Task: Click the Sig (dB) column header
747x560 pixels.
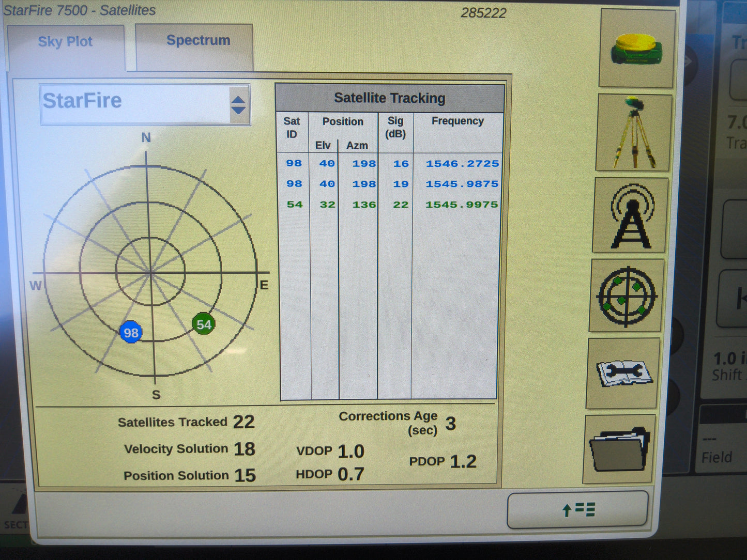Action: (395, 127)
